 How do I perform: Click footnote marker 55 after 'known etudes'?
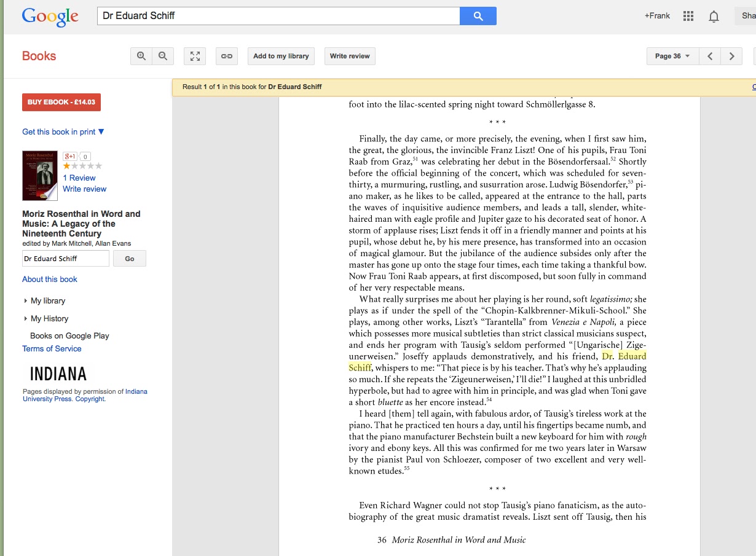pos(406,469)
